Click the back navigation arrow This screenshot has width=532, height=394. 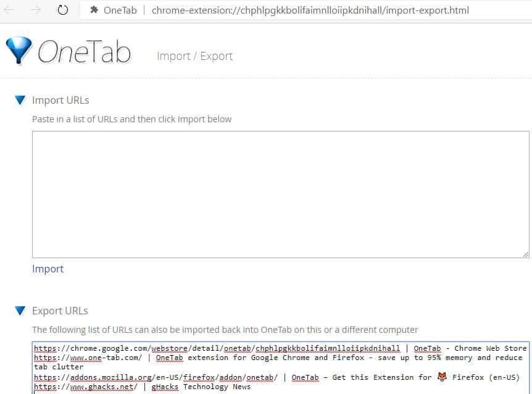pyautogui.click(x=9, y=9)
